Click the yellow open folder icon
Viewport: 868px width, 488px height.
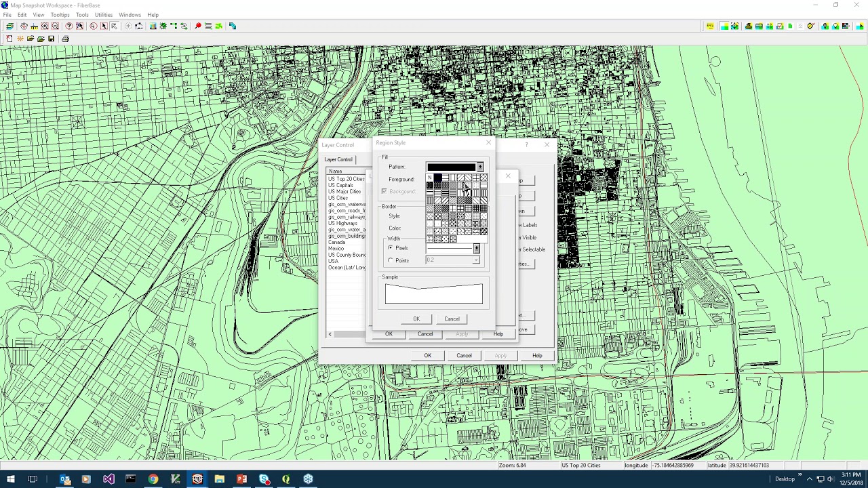tap(31, 39)
